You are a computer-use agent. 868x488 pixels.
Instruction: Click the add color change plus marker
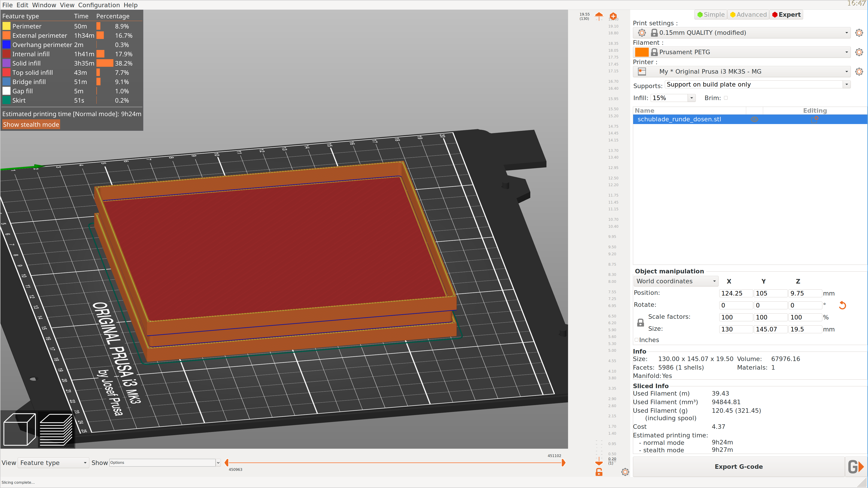pos(613,16)
